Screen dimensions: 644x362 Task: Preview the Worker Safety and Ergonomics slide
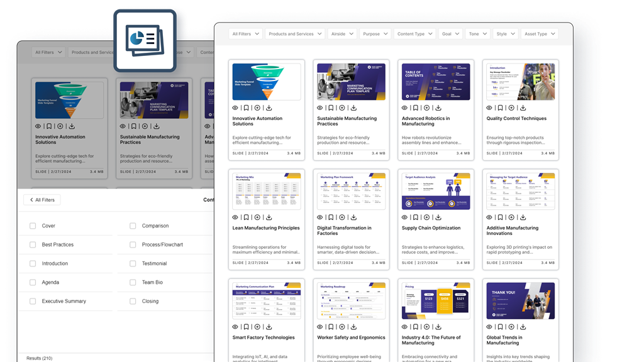[320, 327]
